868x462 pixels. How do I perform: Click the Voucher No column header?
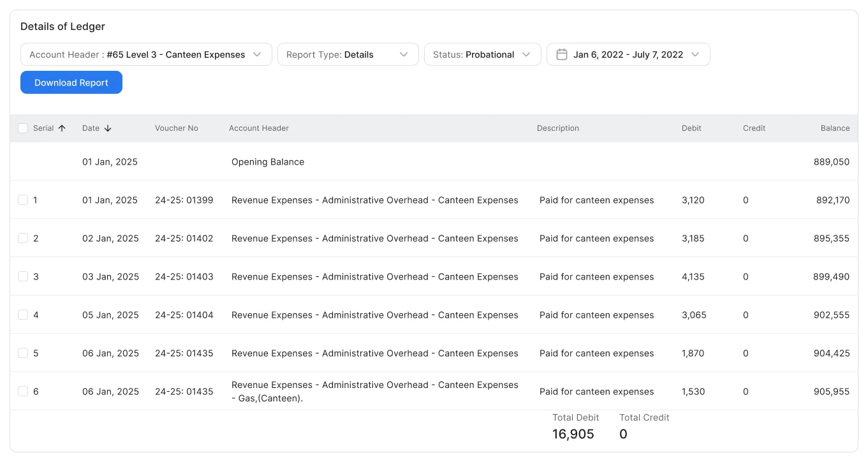177,128
